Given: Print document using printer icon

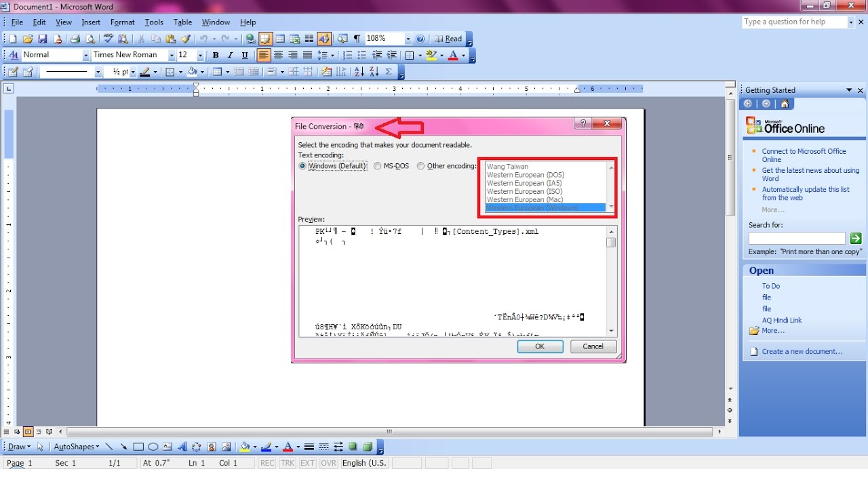Looking at the screenshot, I should tap(75, 39).
